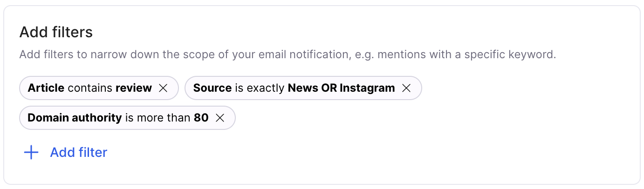Delete the Source is exactly filter chip
This screenshot has width=644, height=189.
pos(406,88)
